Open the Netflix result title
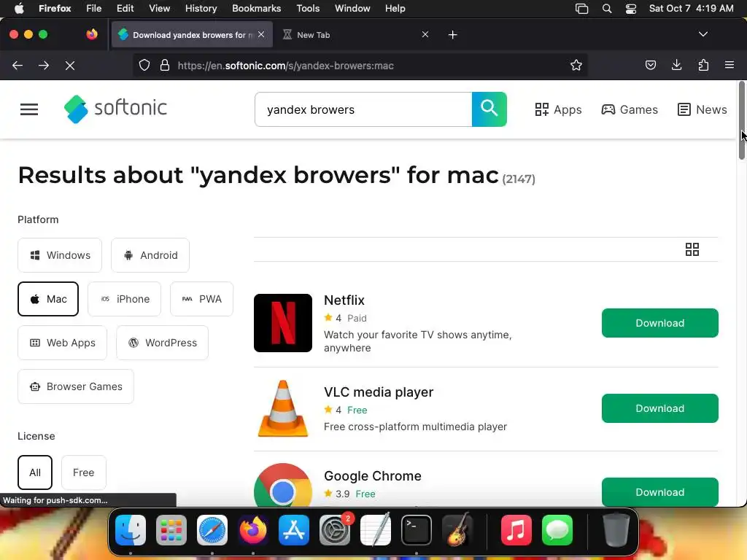 [x=344, y=300]
